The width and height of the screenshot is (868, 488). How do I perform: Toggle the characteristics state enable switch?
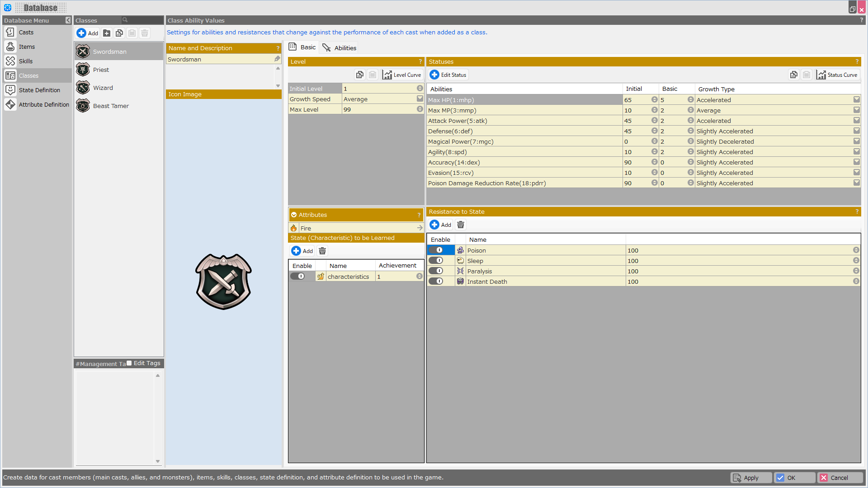298,277
